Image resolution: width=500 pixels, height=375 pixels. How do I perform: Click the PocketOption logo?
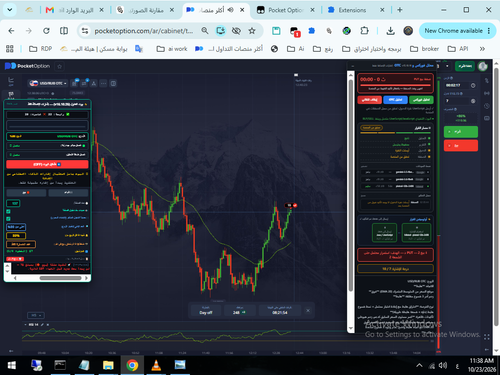coord(27,66)
